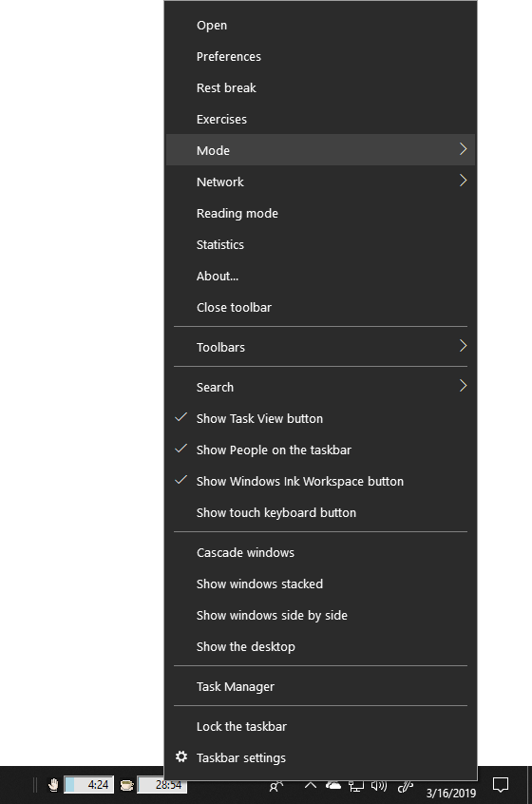This screenshot has width=532, height=804.
Task: Expand the Mode submenu
Action: [321, 150]
